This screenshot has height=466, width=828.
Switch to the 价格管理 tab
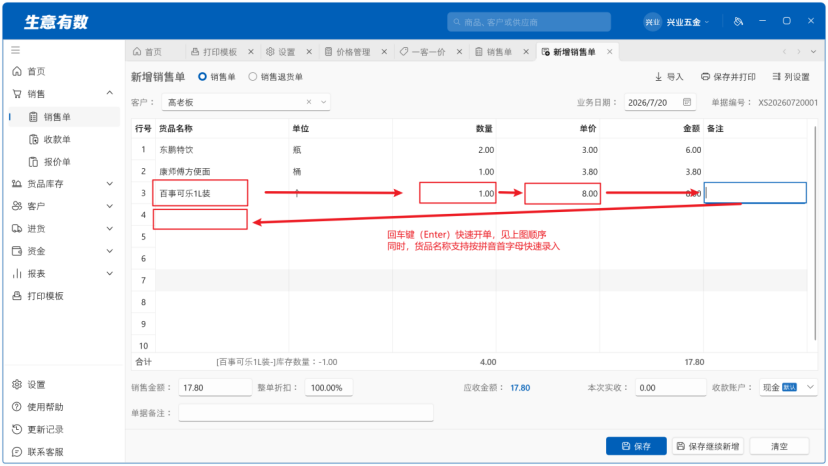click(x=347, y=52)
